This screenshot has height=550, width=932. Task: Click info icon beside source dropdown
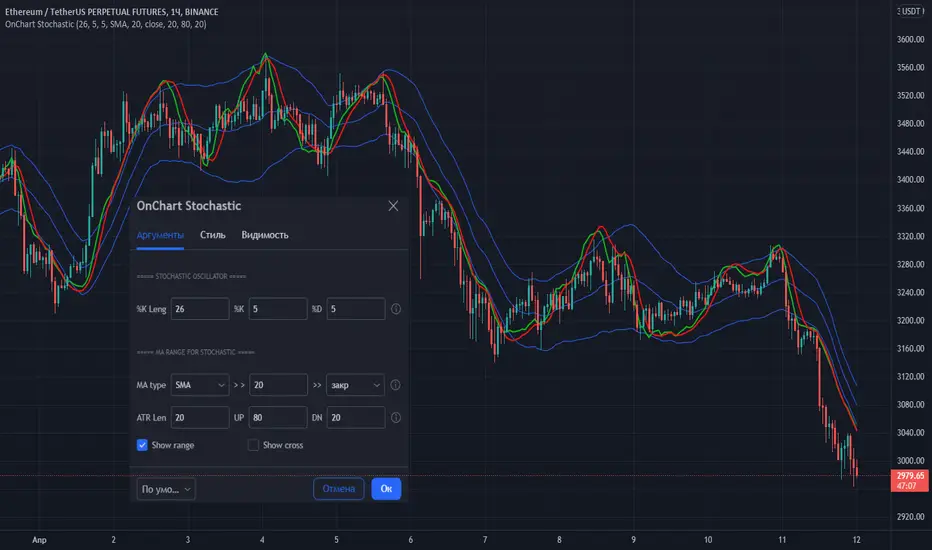click(x=395, y=385)
